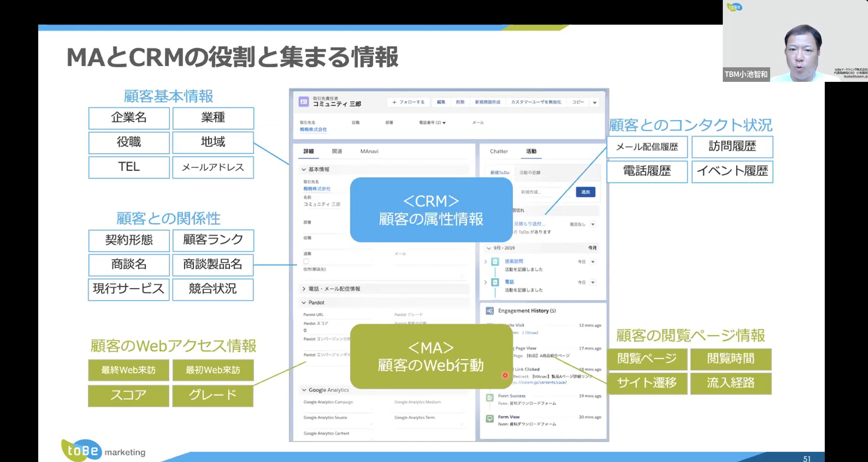Click the 流入経路 green box
This screenshot has width=868, height=462.
click(731, 383)
